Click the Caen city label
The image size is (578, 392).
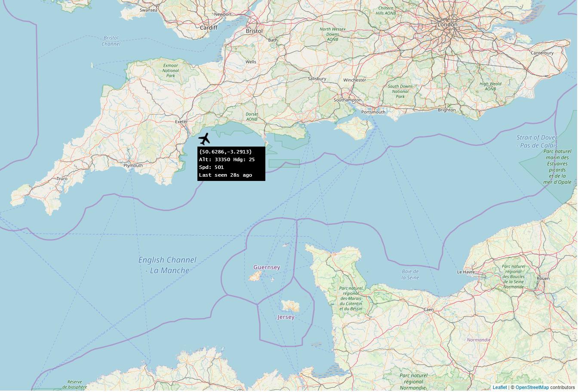pos(429,309)
